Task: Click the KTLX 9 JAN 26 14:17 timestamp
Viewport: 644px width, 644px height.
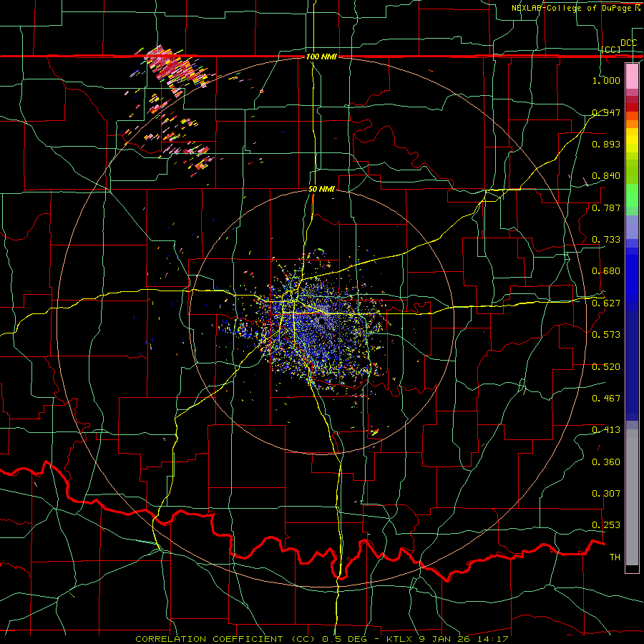Action: click(x=447, y=639)
